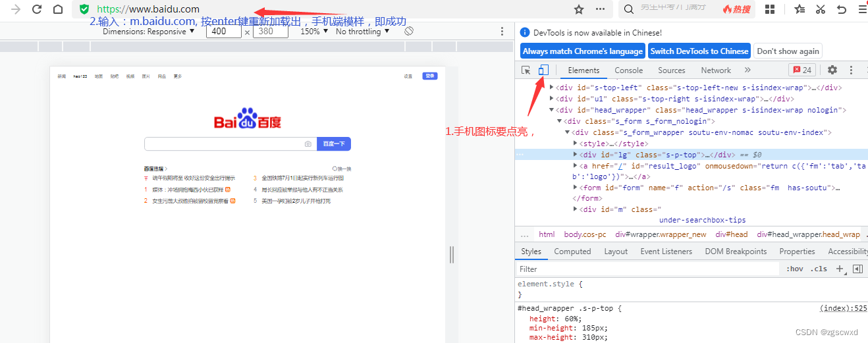Show more DevTools tabs chevron
Image resolution: width=868 pixels, height=343 pixels.
(x=747, y=70)
